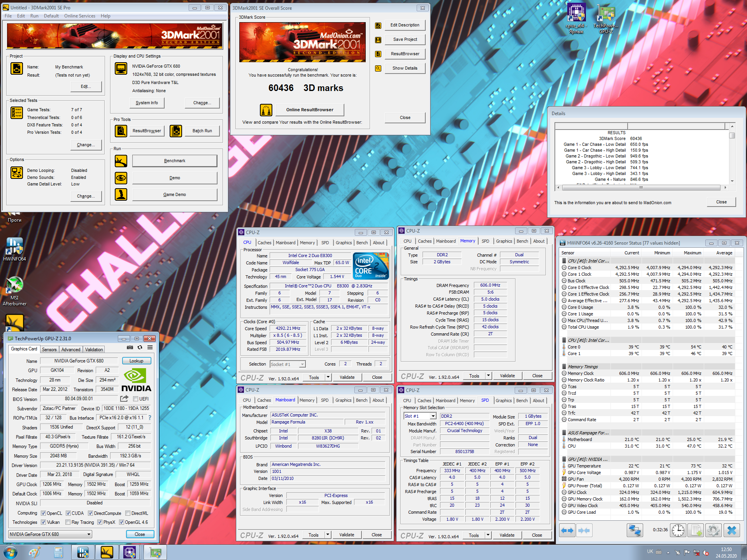Image resolution: width=747 pixels, height=560 pixels.
Task: Open the Socket #1 selection dropdown in CPU-Z
Action: pos(288,364)
